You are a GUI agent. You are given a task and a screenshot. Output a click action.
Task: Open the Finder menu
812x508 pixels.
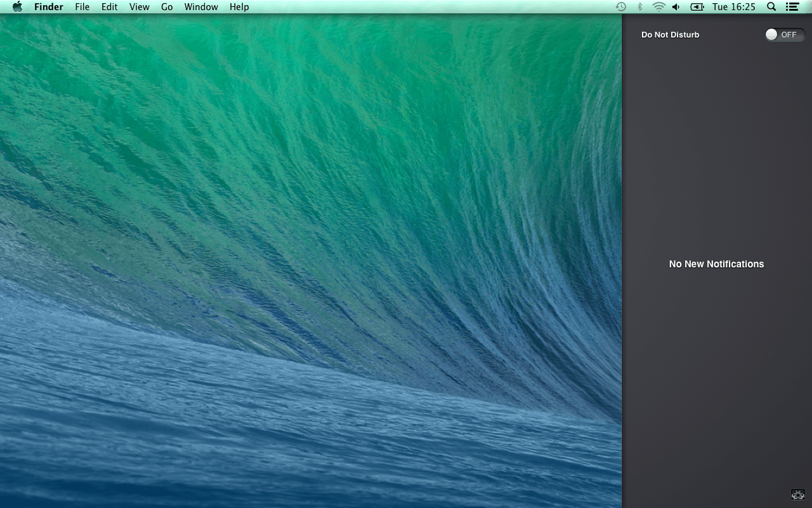tap(49, 7)
